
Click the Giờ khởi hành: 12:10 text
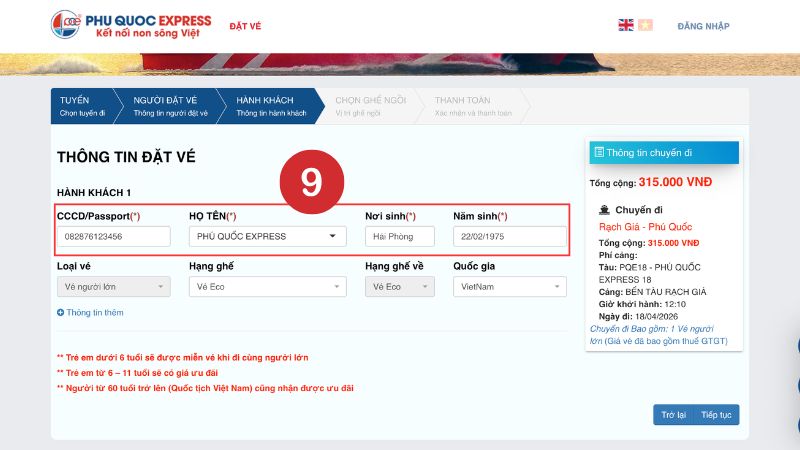coord(642,304)
